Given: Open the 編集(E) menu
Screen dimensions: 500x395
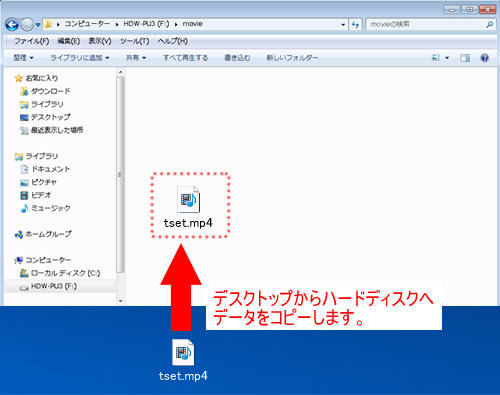Looking at the screenshot, I should click(x=69, y=41).
